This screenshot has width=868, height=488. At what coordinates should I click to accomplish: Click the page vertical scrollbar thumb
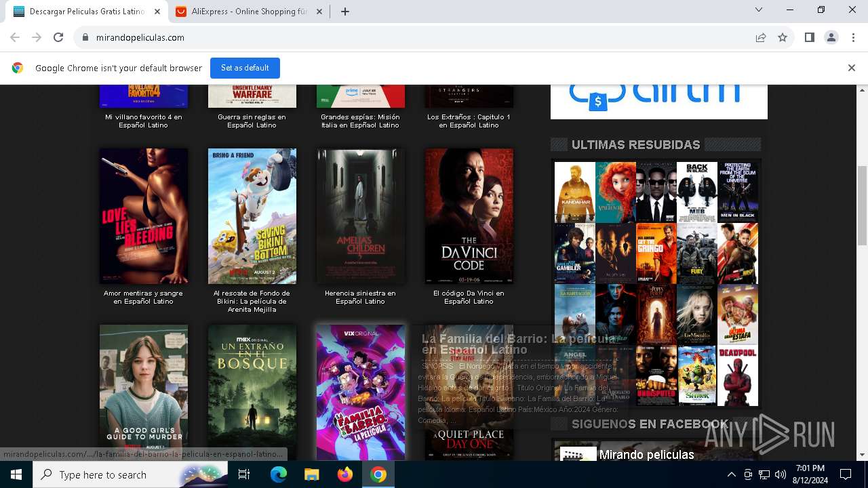pos(863,206)
